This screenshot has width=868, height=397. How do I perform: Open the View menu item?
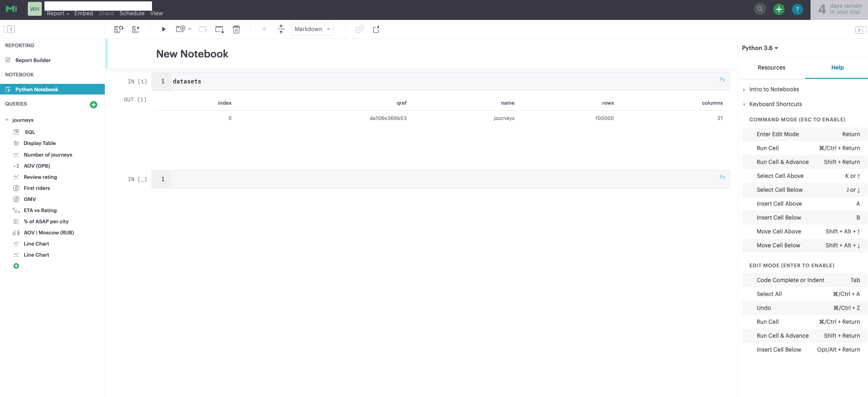pyautogui.click(x=157, y=13)
